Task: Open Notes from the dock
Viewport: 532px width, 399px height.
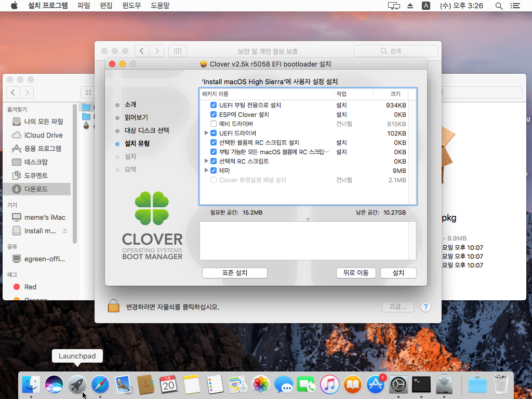Action: click(192, 384)
